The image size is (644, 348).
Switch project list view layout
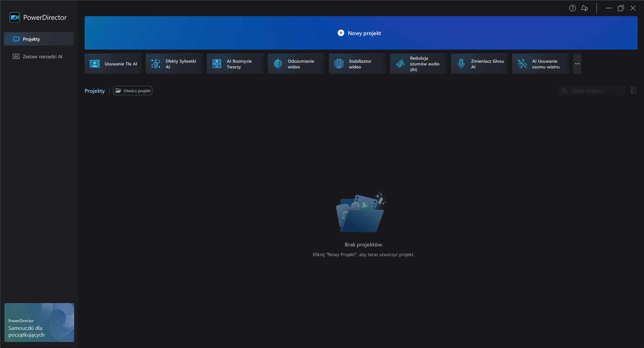click(x=634, y=91)
